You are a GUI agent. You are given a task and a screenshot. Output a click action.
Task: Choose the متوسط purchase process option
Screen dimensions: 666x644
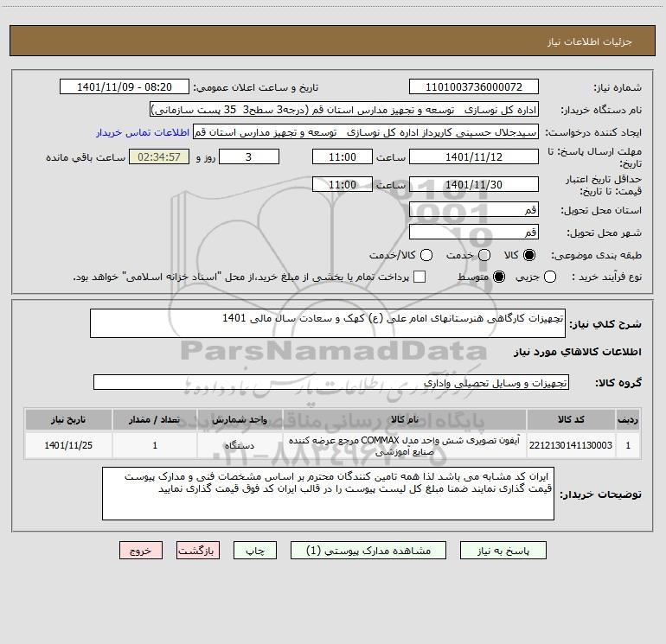pyautogui.click(x=499, y=277)
